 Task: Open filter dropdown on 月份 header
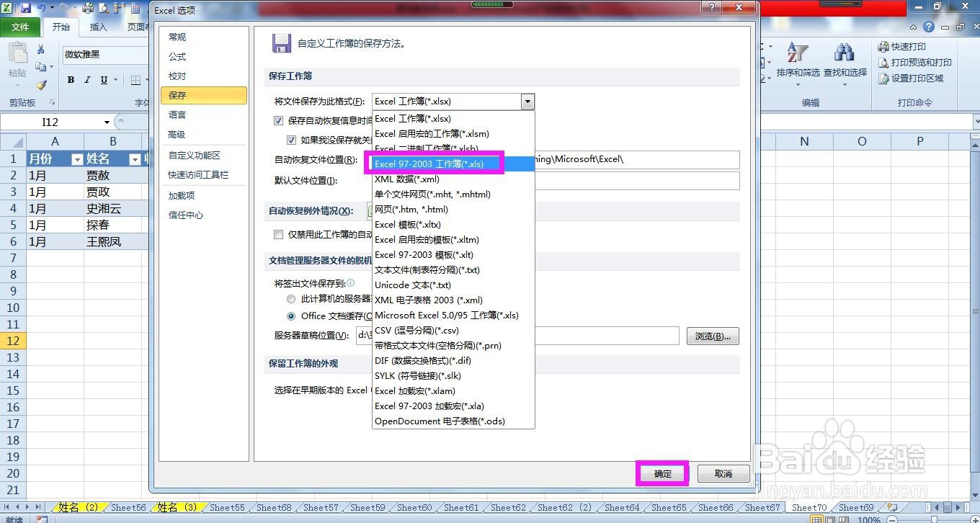77,159
